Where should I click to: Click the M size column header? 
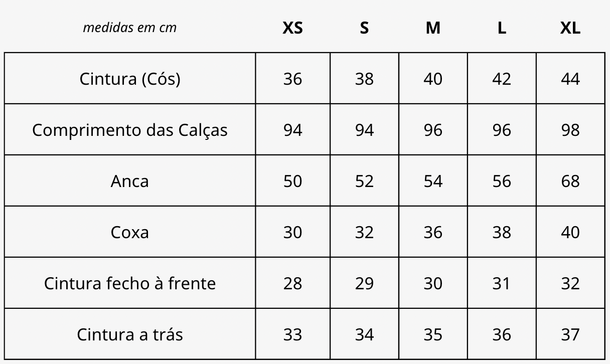click(x=432, y=28)
